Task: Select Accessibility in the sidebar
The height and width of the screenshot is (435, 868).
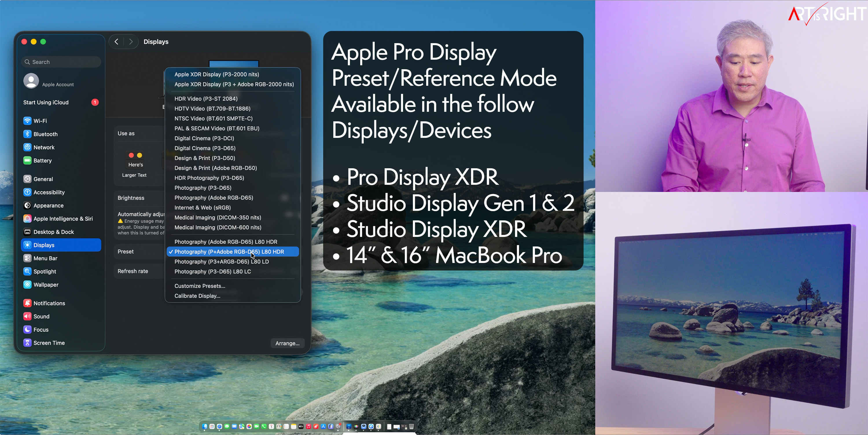Action: [61, 192]
